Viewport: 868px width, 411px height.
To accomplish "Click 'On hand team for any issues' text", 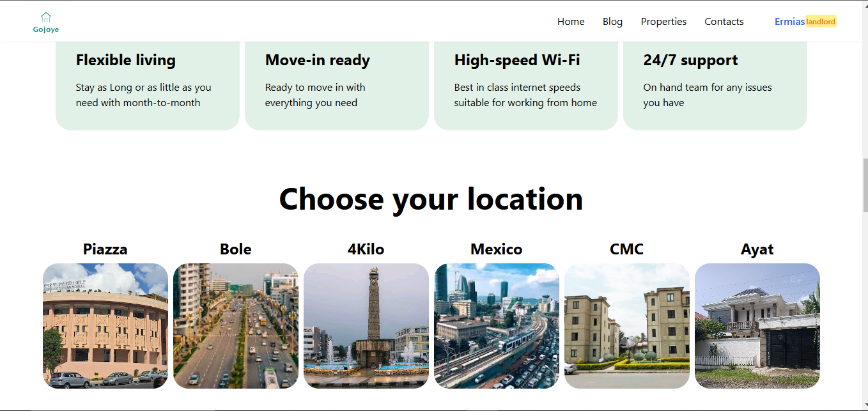I will click(x=708, y=95).
